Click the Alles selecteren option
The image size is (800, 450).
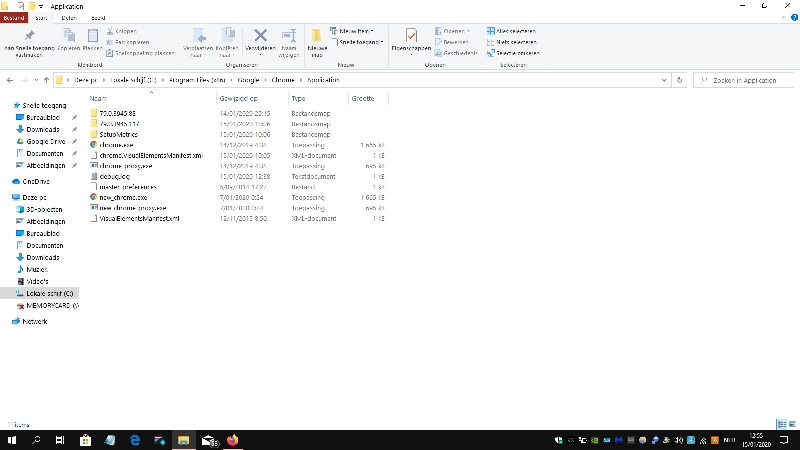[x=517, y=31]
